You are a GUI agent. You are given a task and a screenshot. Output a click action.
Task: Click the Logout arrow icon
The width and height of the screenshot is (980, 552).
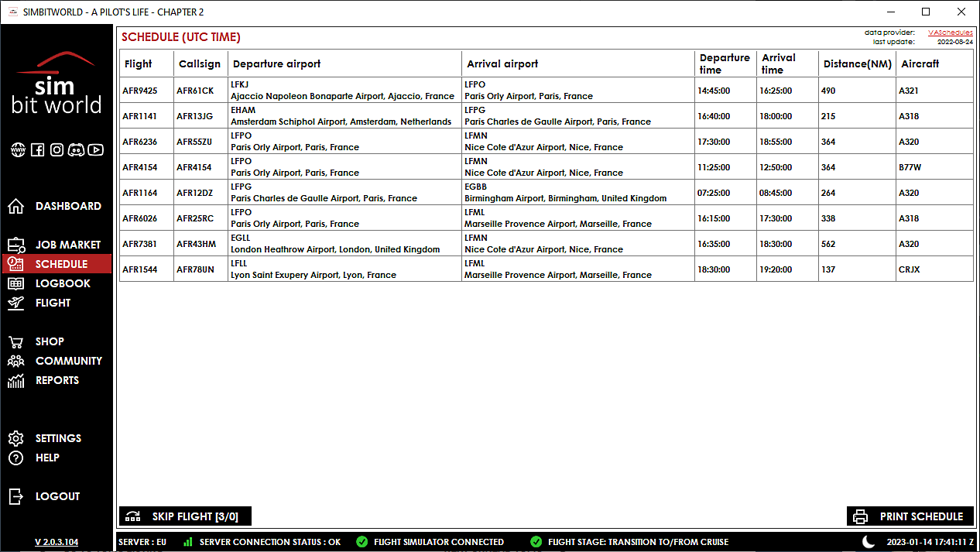(x=15, y=496)
